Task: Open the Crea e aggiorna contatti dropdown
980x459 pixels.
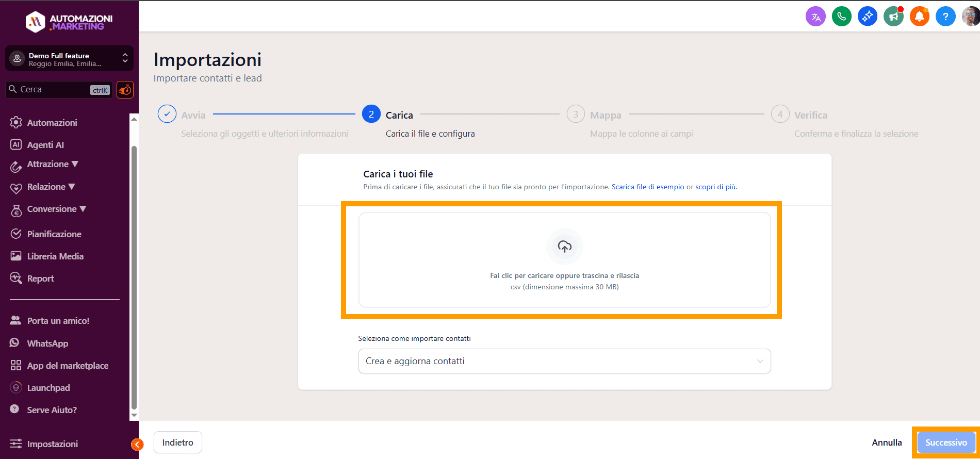Action: click(564, 361)
